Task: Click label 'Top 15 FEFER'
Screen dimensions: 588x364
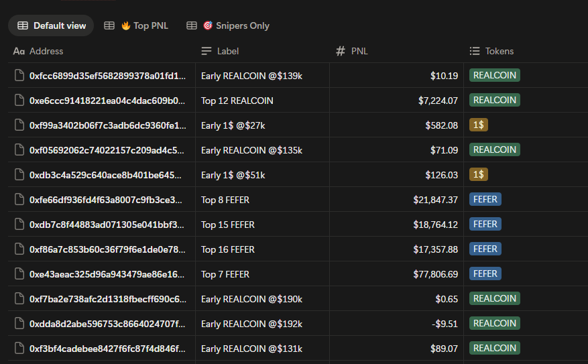Action: click(x=228, y=225)
